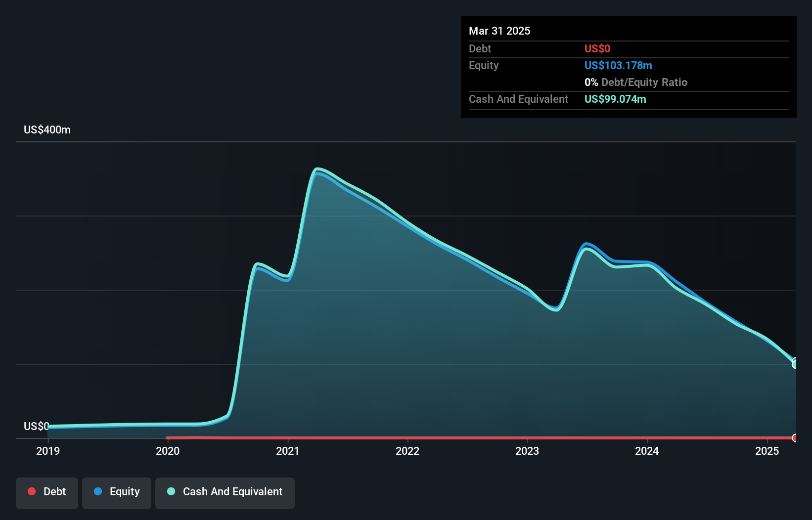Click the 2025 x-axis label
Screen dimensions: 812x520
767,451
